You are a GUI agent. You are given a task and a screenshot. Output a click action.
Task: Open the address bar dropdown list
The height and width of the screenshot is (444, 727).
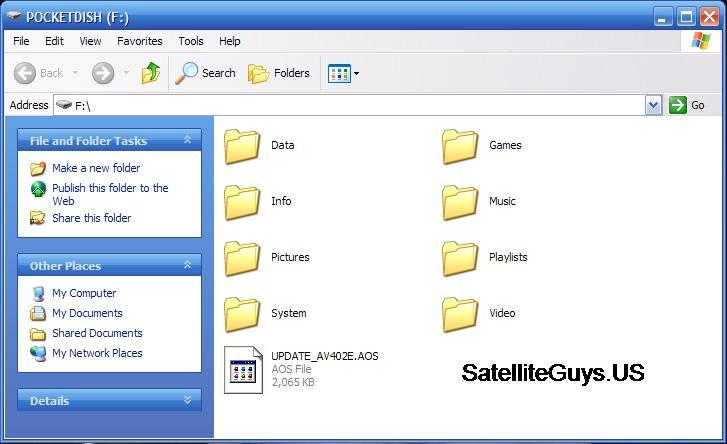pos(653,105)
